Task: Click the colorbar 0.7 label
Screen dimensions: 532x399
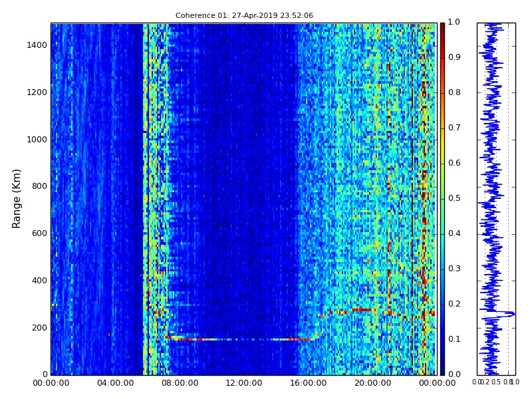Action: [454, 128]
